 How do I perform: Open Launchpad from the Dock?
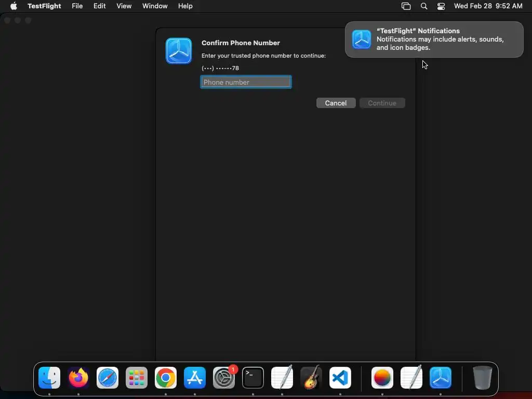[137, 377]
